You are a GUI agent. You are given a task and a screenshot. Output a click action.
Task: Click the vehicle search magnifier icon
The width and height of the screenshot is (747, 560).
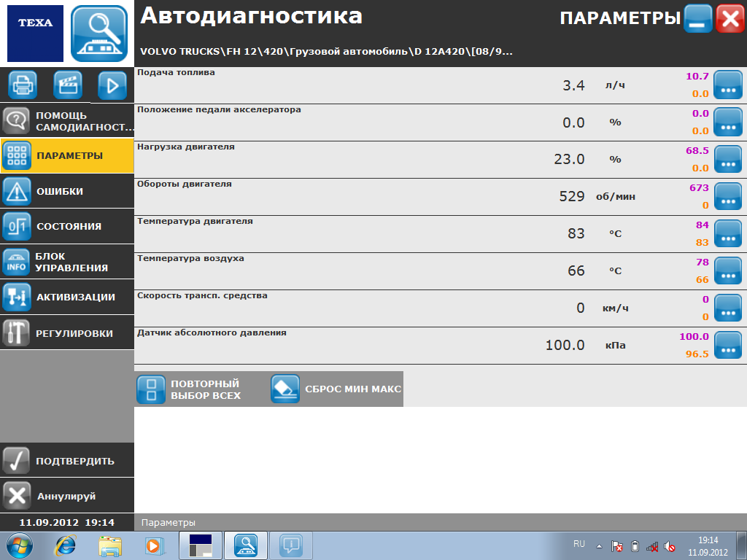pos(98,34)
